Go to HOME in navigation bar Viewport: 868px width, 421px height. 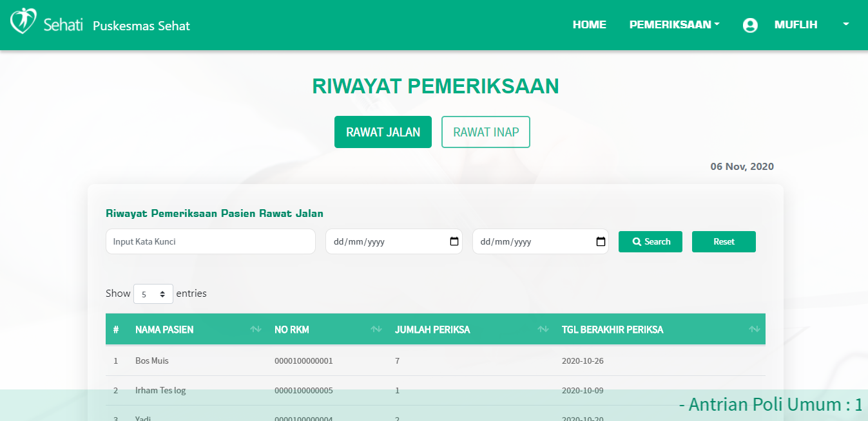click(589, 25)
